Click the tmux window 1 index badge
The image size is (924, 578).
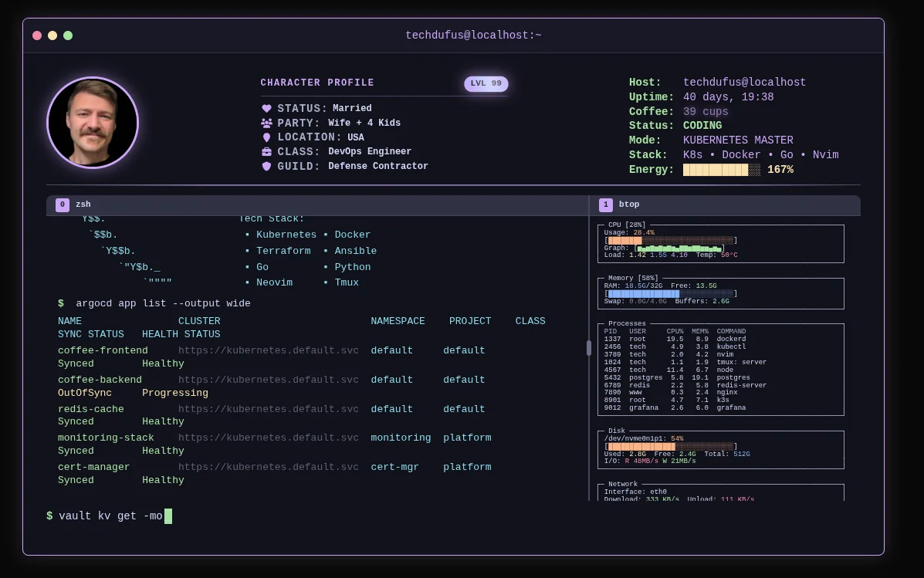click(x=606, y=204)
